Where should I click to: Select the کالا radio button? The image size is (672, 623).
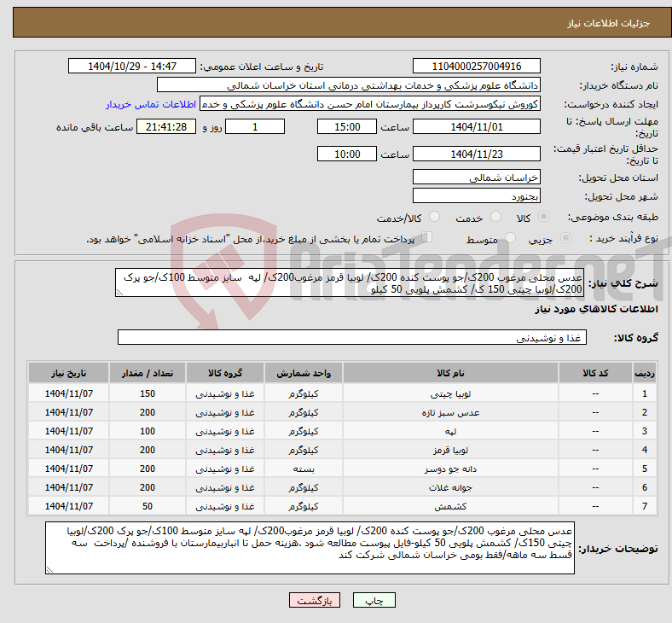tap(543, 217)
